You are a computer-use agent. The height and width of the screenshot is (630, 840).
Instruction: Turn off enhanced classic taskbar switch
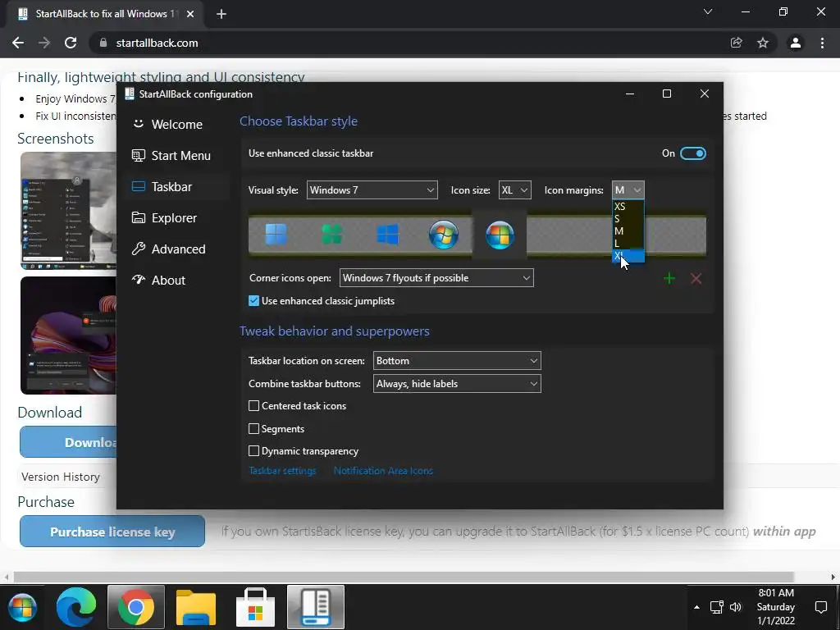click(692, 153)
